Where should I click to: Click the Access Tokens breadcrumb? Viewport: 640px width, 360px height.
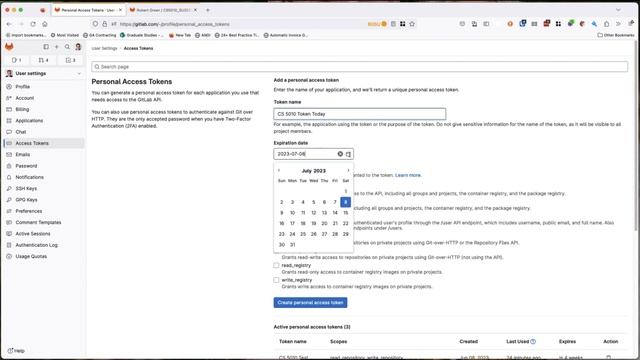click(x=138, y=48)
